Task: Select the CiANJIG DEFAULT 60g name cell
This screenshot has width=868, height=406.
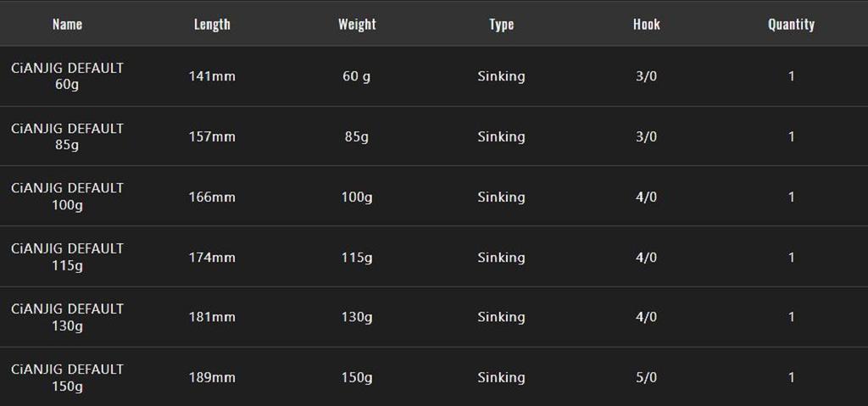Action: coord(67,76)
